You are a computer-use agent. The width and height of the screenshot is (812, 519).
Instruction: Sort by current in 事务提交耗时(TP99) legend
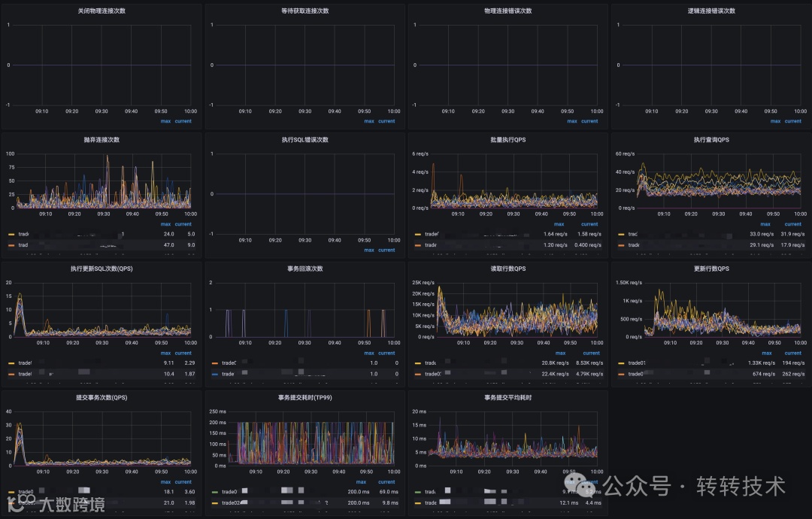[x=387, y=482]
